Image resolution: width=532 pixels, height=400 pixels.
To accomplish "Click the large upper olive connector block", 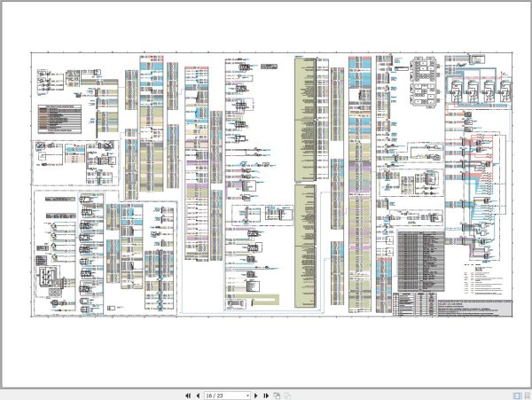I will click(x=305, y=119).
